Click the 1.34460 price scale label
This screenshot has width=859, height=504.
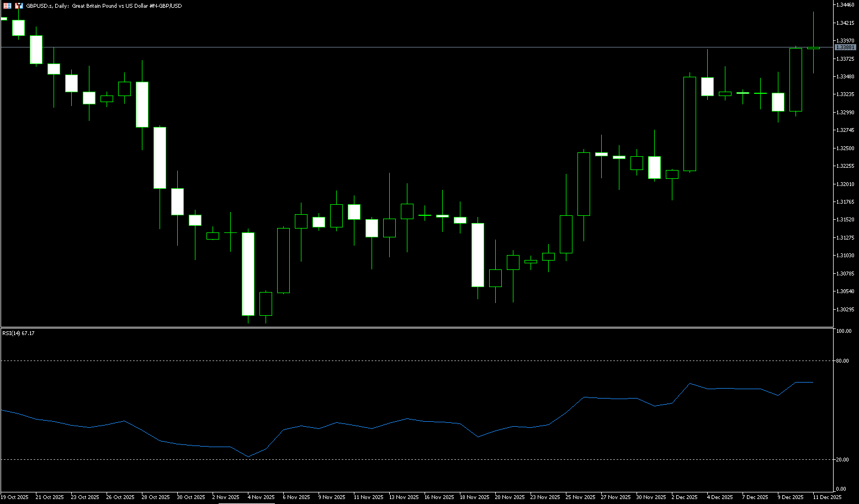845,4
